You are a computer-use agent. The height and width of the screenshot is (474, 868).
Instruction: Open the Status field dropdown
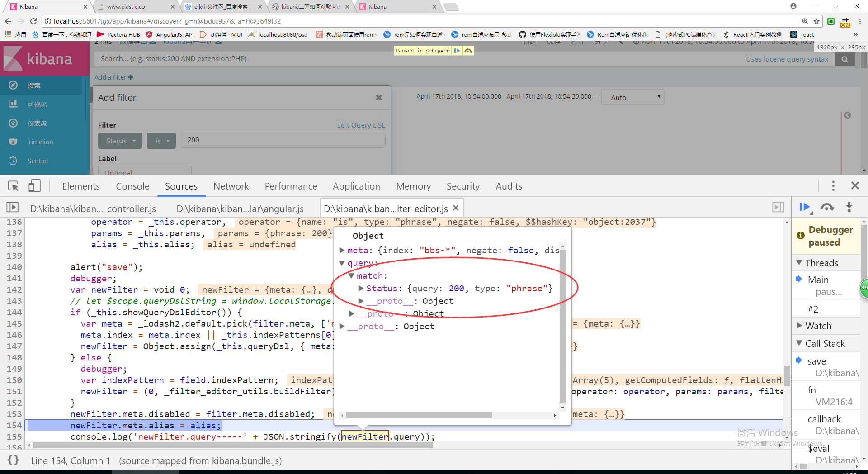(x=120, y=141)
